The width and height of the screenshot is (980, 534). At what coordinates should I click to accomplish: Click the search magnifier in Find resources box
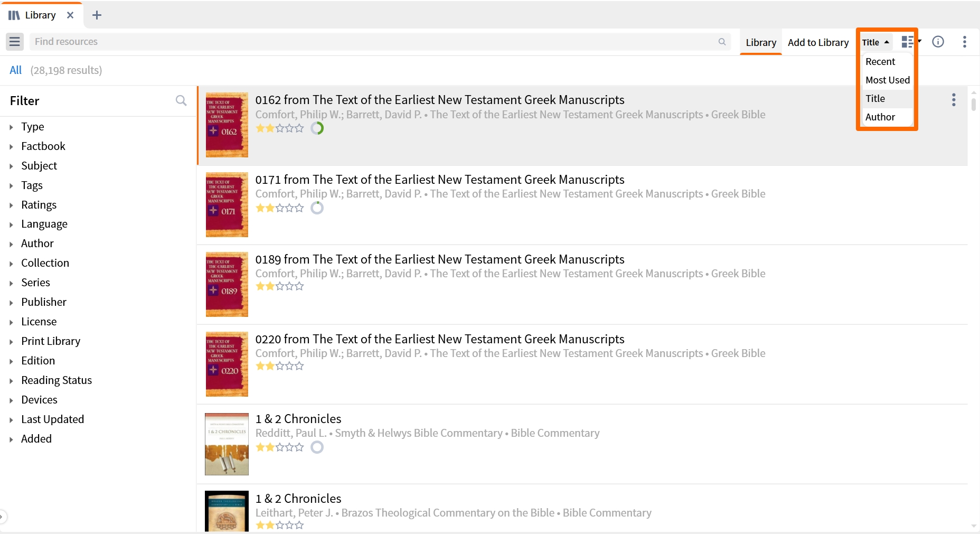click(722, 42)
